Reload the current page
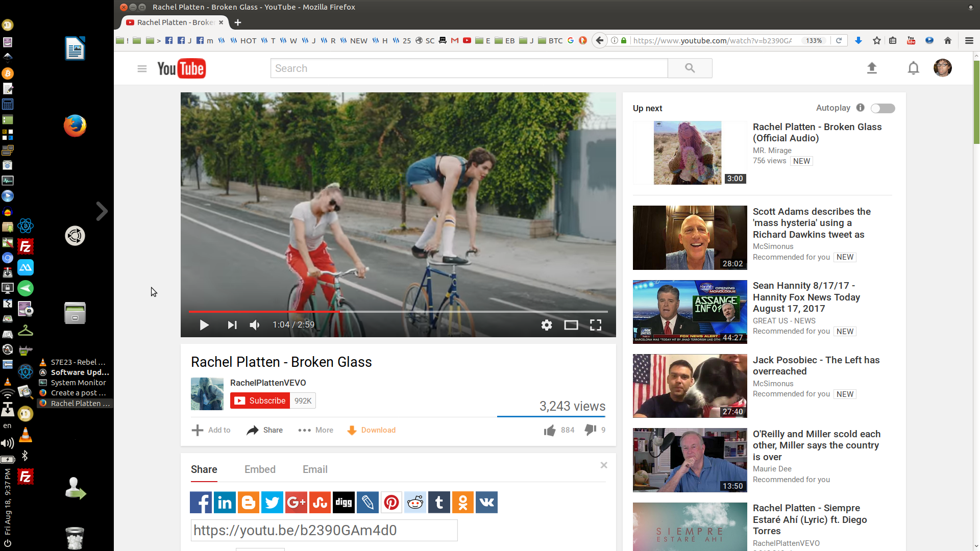980x551 pixels. tap(839, 40)
